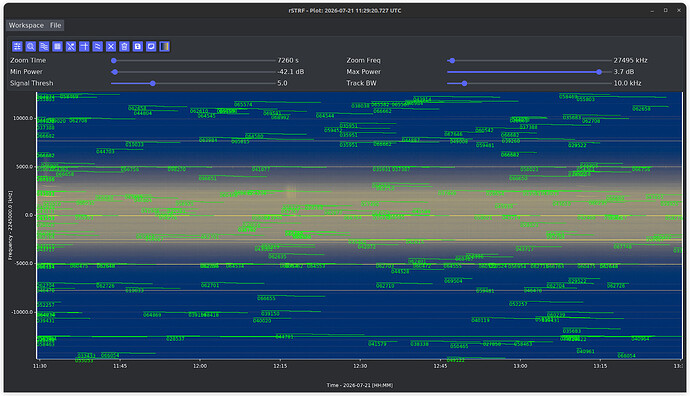Click the reload loop icon

pyautogui.click(x=151, y=47)
